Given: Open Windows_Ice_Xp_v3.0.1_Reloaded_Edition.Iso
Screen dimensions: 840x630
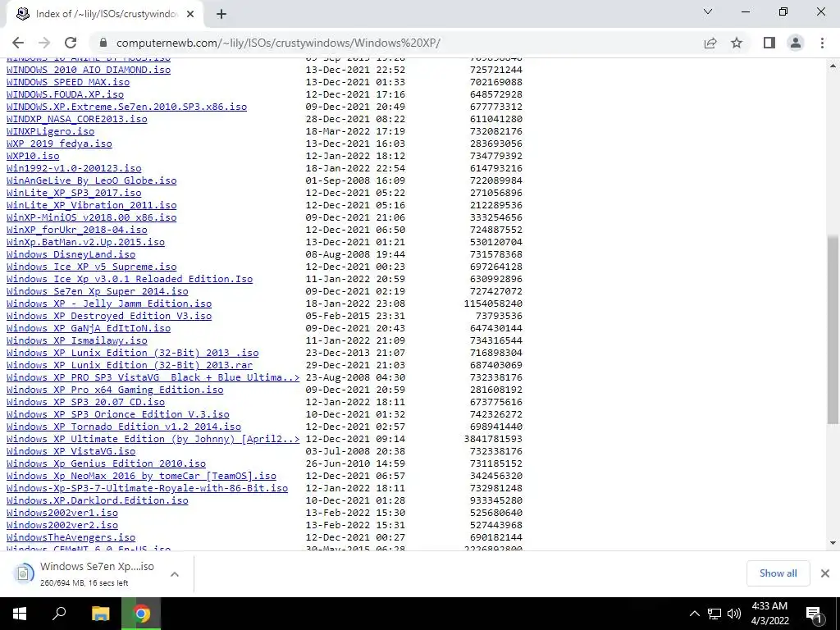Looking at the screenshot, I should coord(130,279).
